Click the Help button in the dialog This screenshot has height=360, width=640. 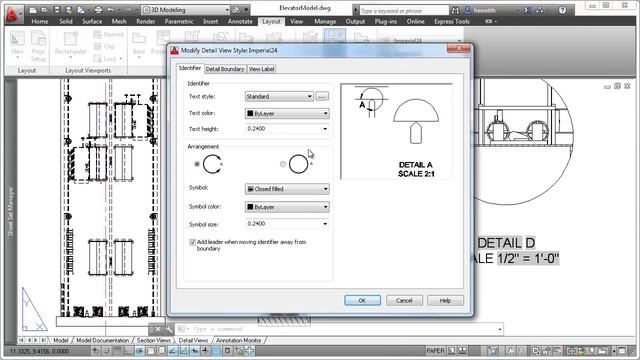pos(445,300)
